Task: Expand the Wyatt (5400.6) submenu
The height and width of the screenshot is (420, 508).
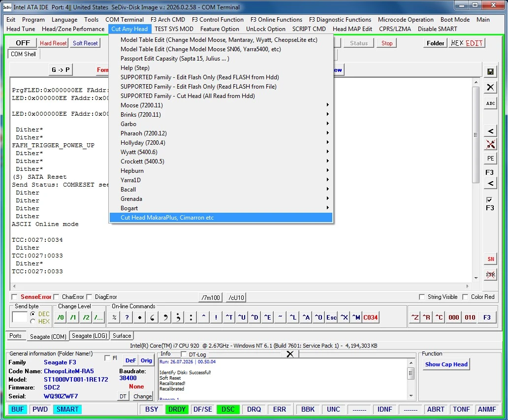Action: (221, 152)
